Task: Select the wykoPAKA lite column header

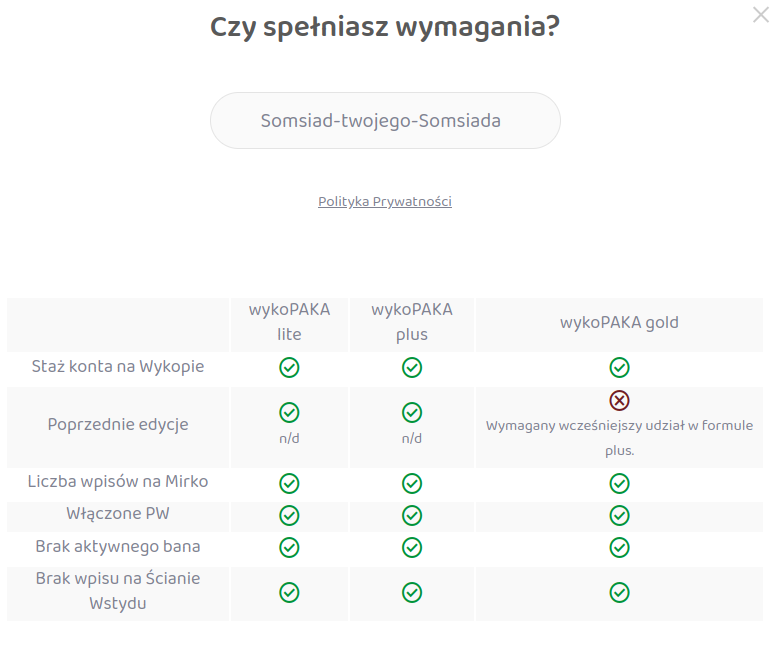Action: pyautogui.click(x=289, y=322)
